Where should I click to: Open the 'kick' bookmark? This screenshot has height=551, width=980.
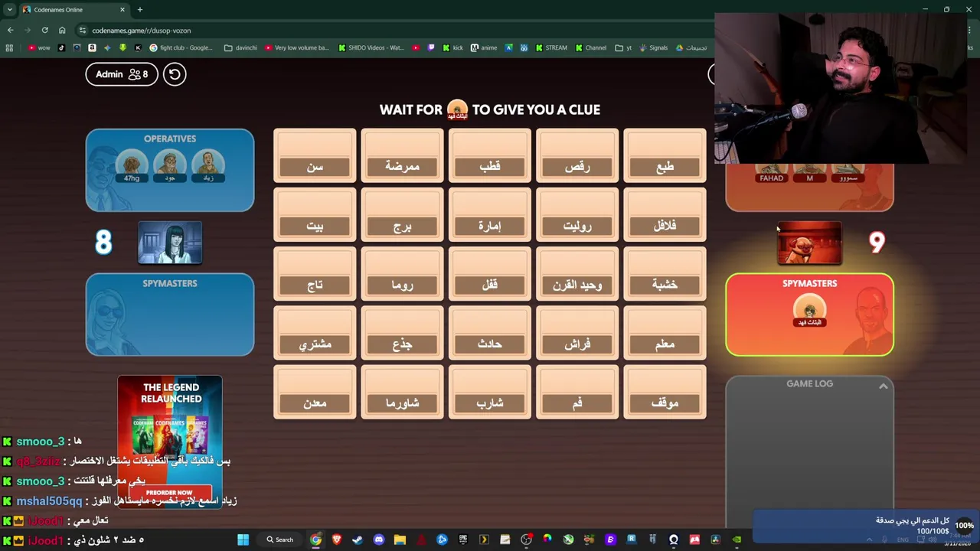453,47
